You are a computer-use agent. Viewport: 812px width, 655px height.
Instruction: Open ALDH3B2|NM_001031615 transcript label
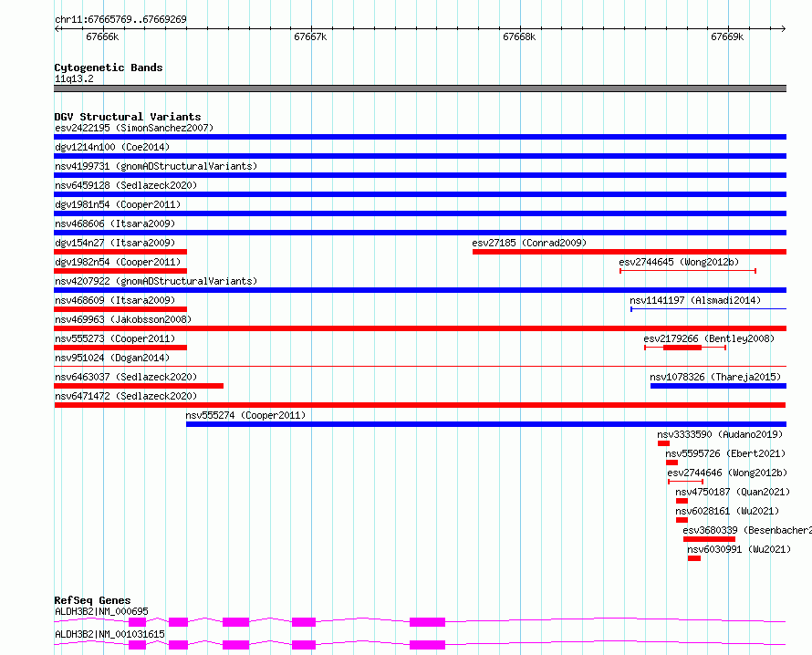pyautogui.click(x=109, y=634)
